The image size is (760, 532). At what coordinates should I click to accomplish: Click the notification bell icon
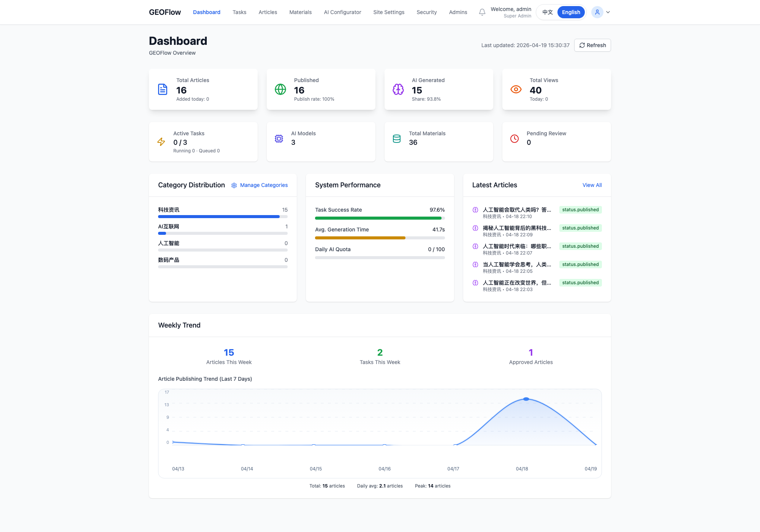tap(482, 12)
